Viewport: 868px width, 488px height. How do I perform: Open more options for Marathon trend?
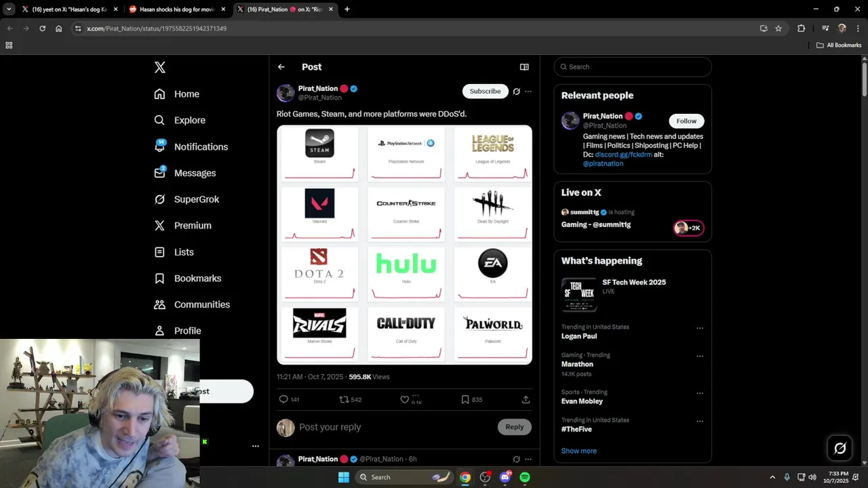pos(700,357)
